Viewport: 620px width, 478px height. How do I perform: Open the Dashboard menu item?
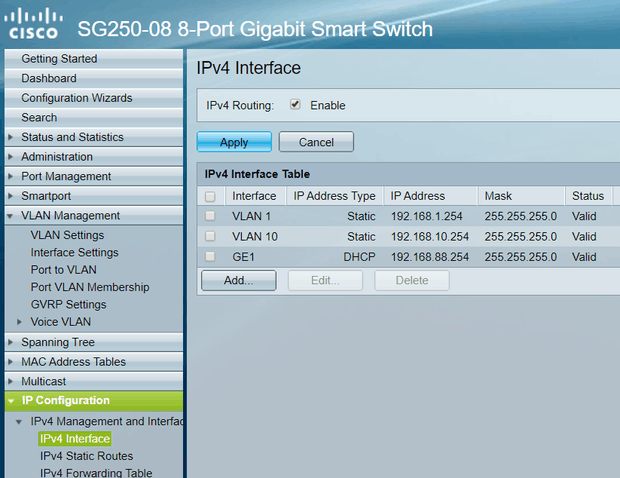[93, 78]
